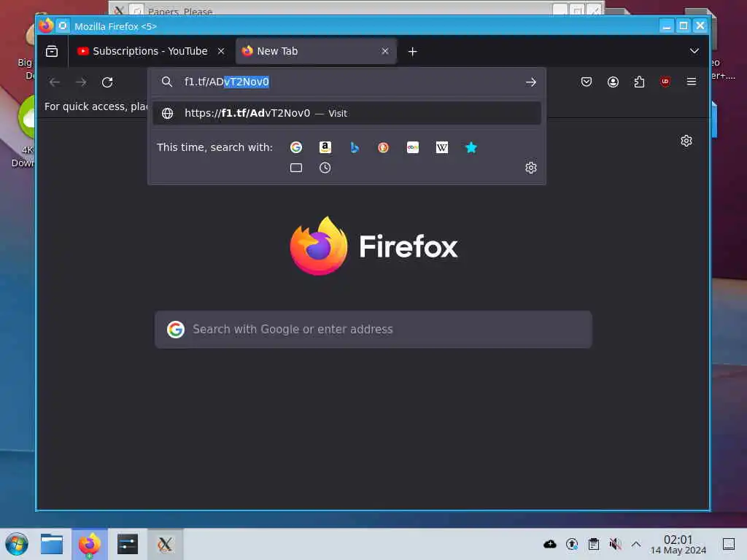Search this time with DuckDuckGo
This screenshot has height=560, width=747.
pos(384,147)
